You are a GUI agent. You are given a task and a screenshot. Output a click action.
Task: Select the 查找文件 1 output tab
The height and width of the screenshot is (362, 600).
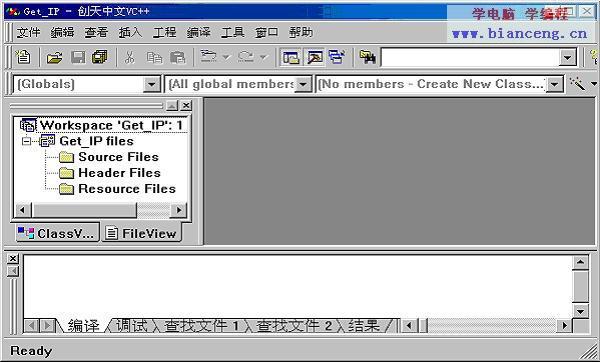pyautogui.click(x=201, y=326)
